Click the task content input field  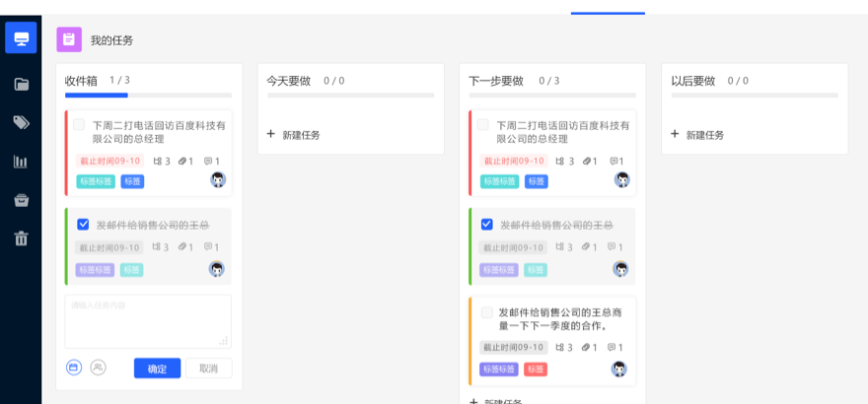tap(148, 321)
